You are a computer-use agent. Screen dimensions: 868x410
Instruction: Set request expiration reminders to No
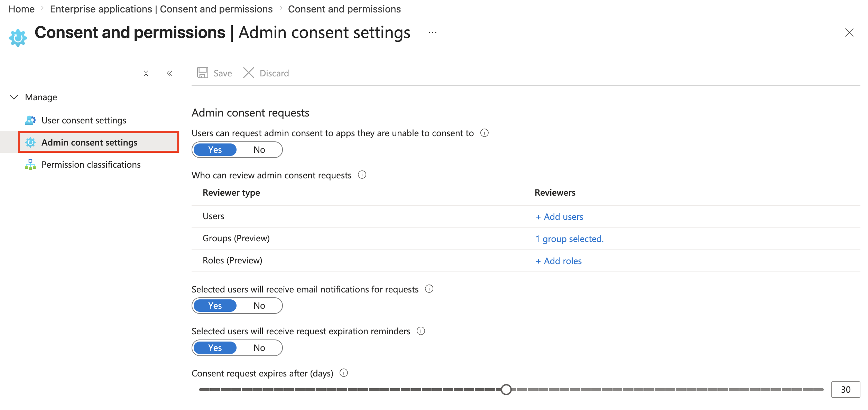[x=259, y=348]
